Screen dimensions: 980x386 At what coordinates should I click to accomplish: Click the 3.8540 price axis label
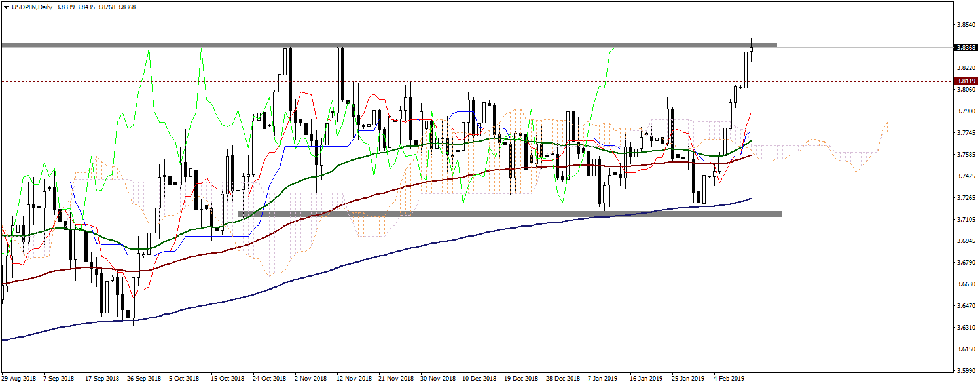coord(966,25)
